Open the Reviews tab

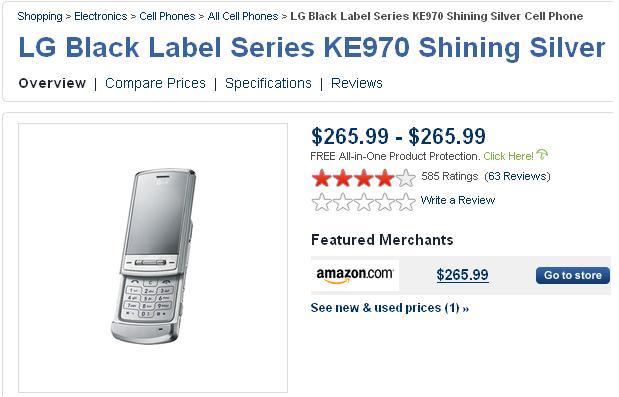coord(356,83)
